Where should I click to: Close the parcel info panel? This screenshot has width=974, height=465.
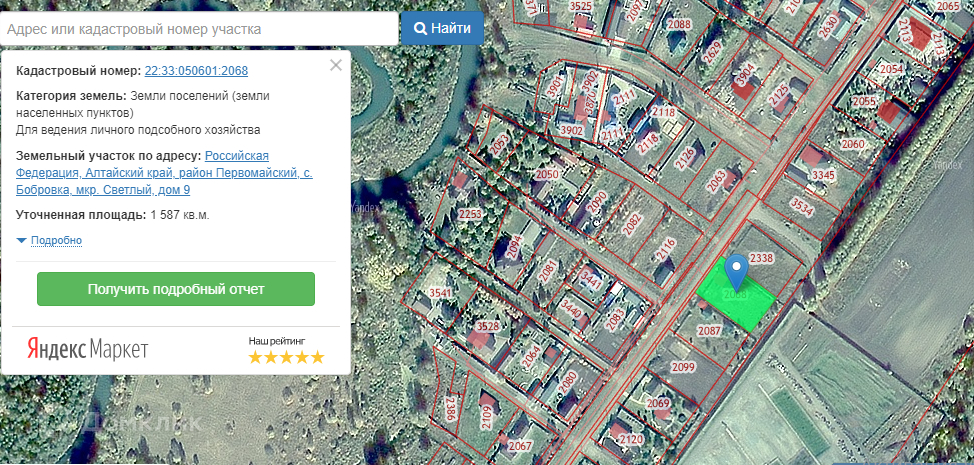(336, 65)
